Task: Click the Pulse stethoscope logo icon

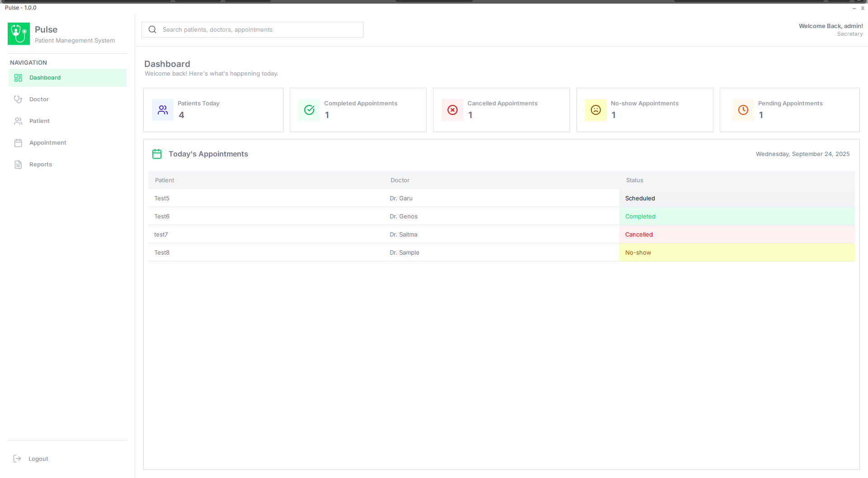Action: (x=19, y=33)
